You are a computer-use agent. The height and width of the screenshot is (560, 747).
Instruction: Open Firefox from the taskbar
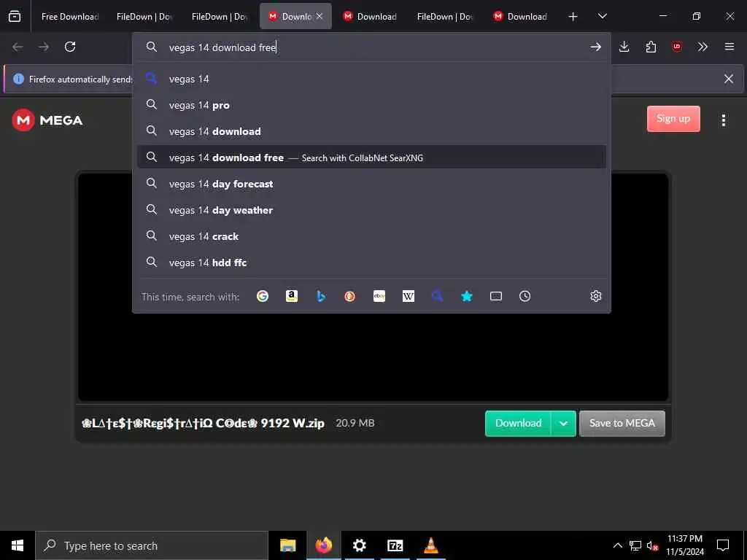[x=323, y=545]
